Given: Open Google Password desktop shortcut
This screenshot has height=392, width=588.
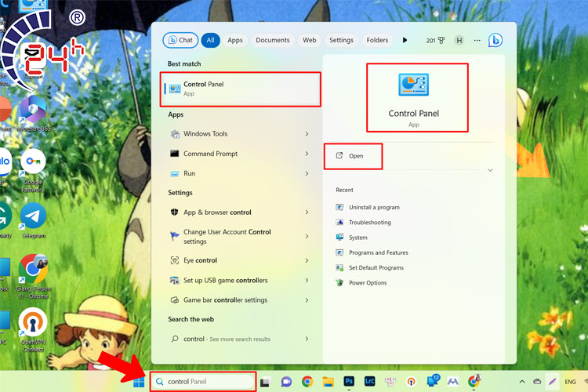Looking at the screenshot, I should tap(33, 171).
